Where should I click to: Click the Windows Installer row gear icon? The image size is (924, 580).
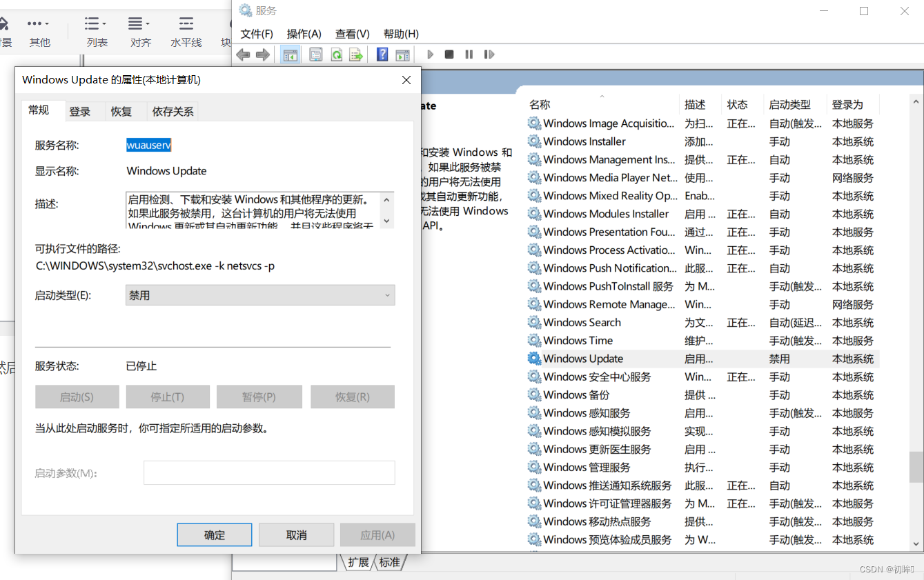(534, 141)
